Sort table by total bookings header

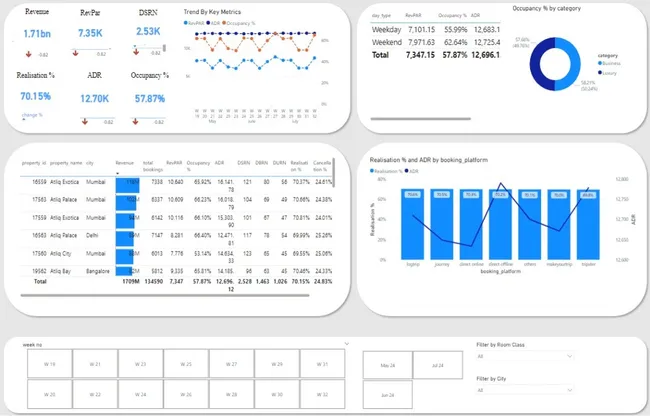[x=153, y=166]
